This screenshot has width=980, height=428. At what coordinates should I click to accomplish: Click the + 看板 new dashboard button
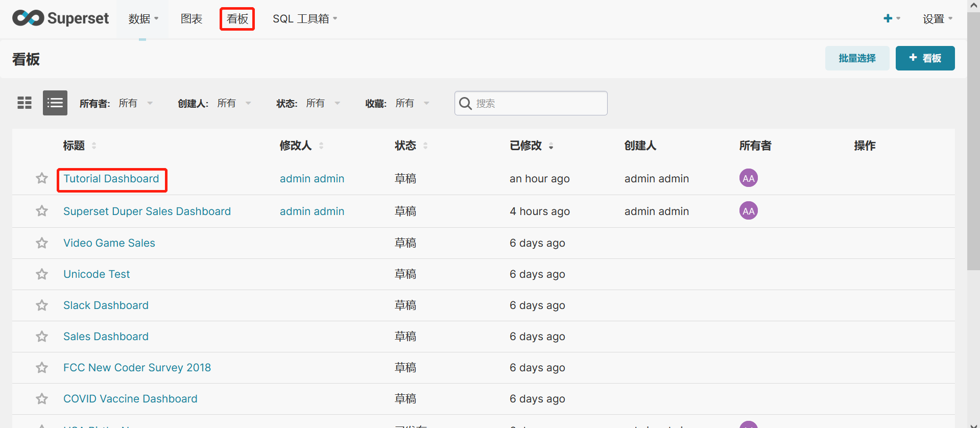click(x=925, y=58)
